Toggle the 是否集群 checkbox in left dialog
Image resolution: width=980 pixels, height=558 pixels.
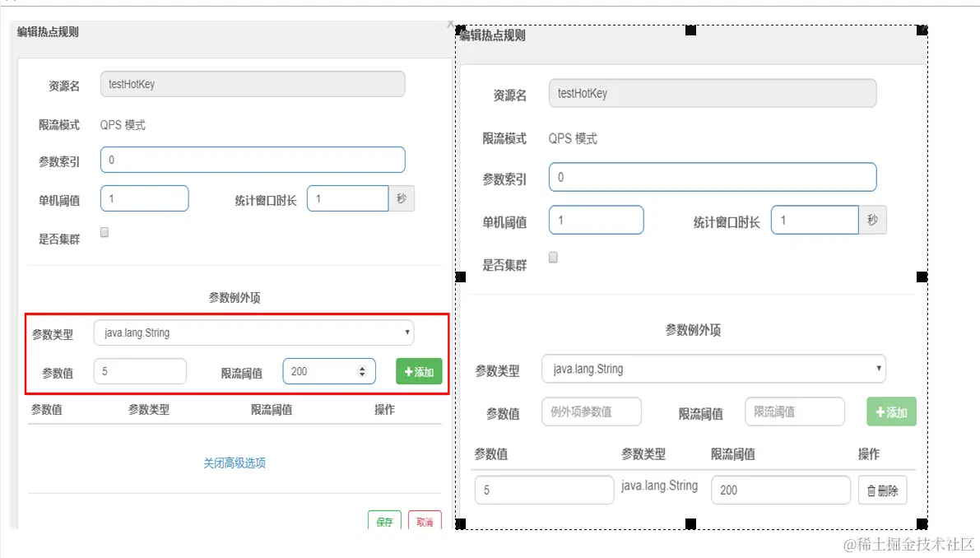[105, 232]
